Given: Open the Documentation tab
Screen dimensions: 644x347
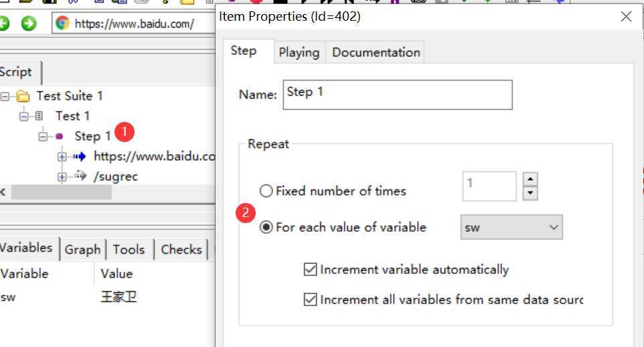Looking at the screenshot, I should [376, 52].
